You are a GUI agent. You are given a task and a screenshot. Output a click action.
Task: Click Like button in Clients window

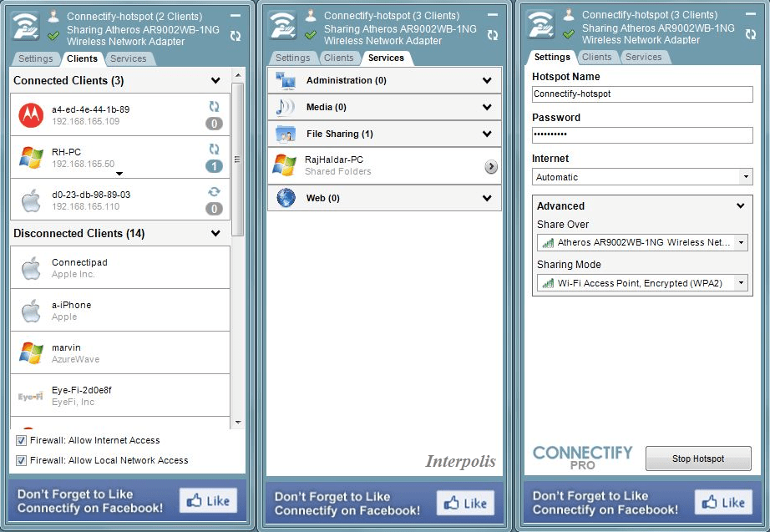[x=208, y=500]
